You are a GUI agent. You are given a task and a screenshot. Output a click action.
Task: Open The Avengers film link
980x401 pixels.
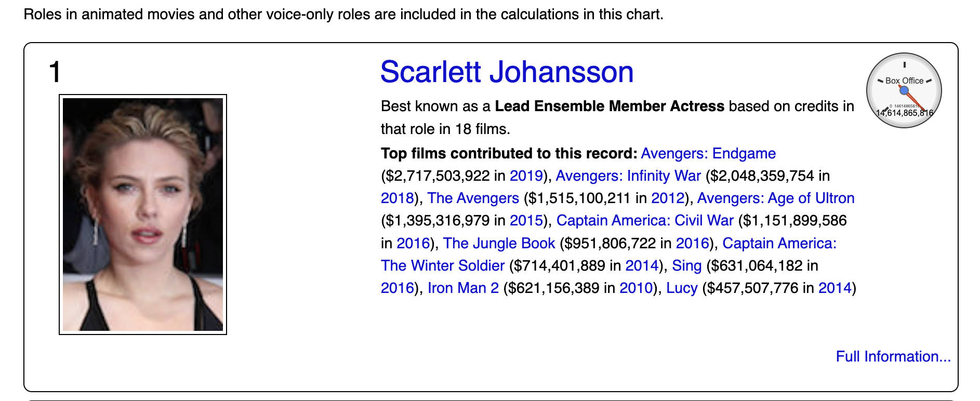click(473, 198)
